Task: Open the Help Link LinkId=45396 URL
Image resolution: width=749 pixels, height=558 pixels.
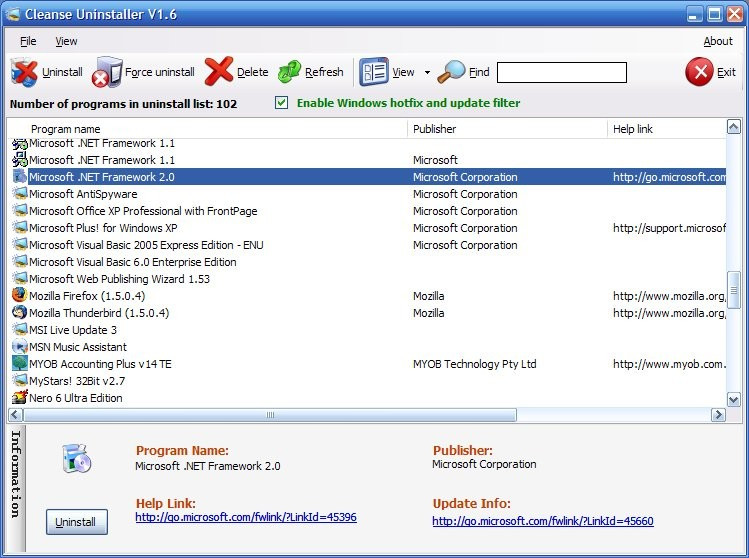Action: pos(246,517)
